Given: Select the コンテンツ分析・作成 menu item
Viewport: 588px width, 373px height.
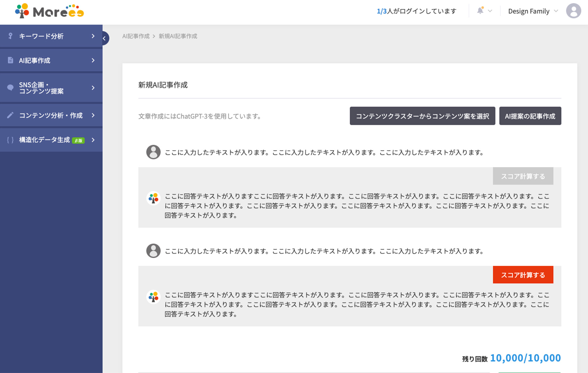Looking at the screenshot, I should 51,115.
